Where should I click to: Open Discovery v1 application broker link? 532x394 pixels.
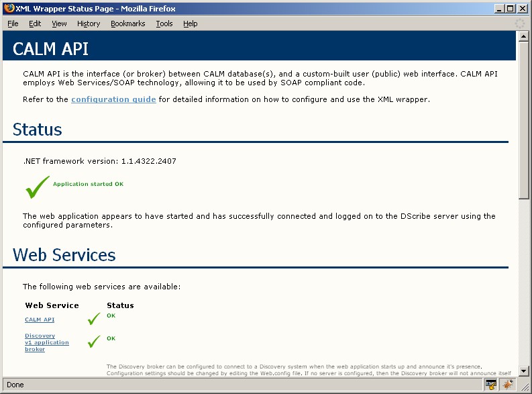coord(47,342)
